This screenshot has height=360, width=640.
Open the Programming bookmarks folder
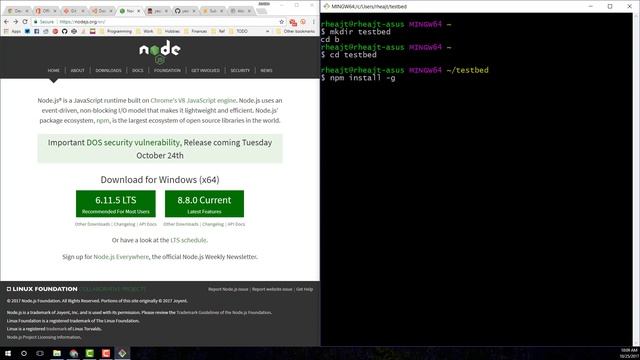click(x=116, y=31)
